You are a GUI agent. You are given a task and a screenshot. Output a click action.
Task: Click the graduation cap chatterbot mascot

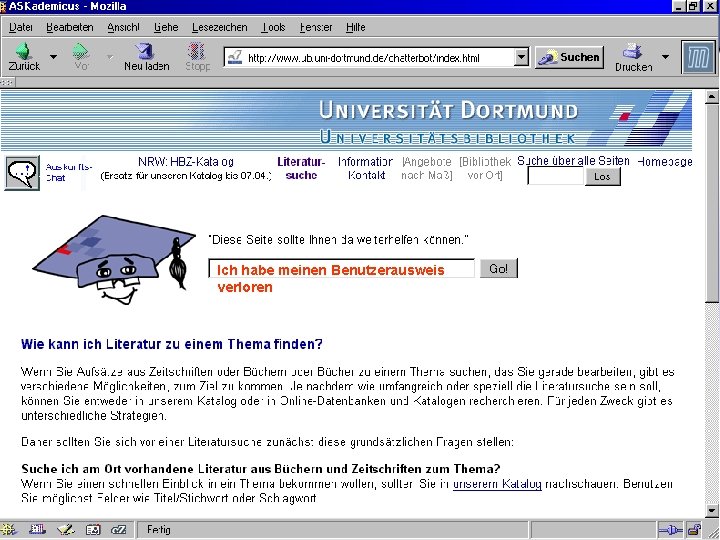(114, 259)
